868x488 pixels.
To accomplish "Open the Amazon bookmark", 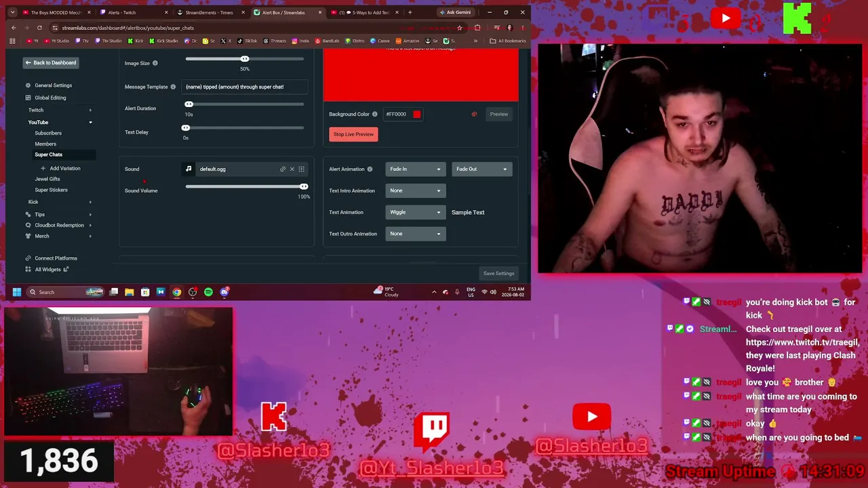I will tap(408, 41).
